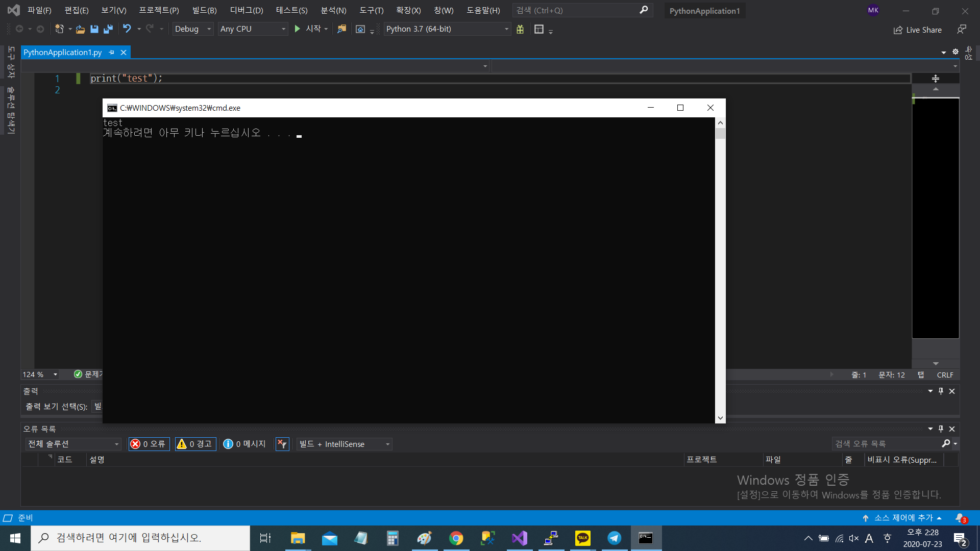The height and width of the screenshot is (551, 980).
Task: Select the PythonApplication1.py tab
Action: click(x=62, y=52)
